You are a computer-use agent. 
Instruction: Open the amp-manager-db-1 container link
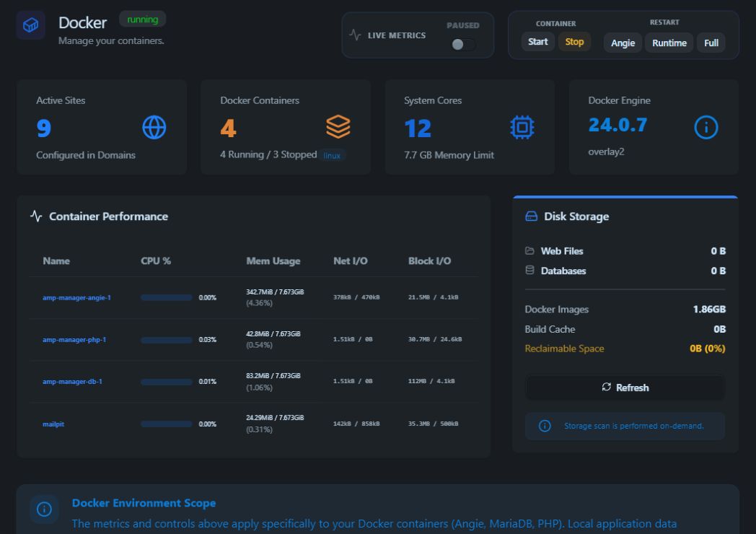pos(72,382)
